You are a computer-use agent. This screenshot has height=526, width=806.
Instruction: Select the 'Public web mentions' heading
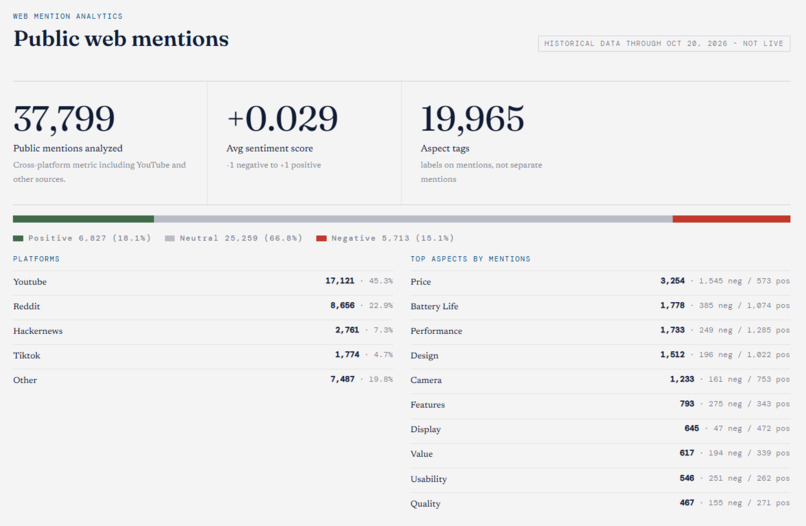121,39
